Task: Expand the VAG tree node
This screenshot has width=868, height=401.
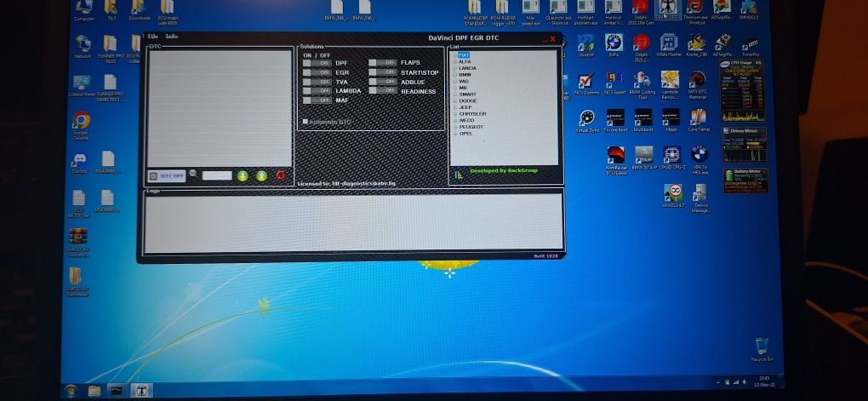Action: pos(455,81)
